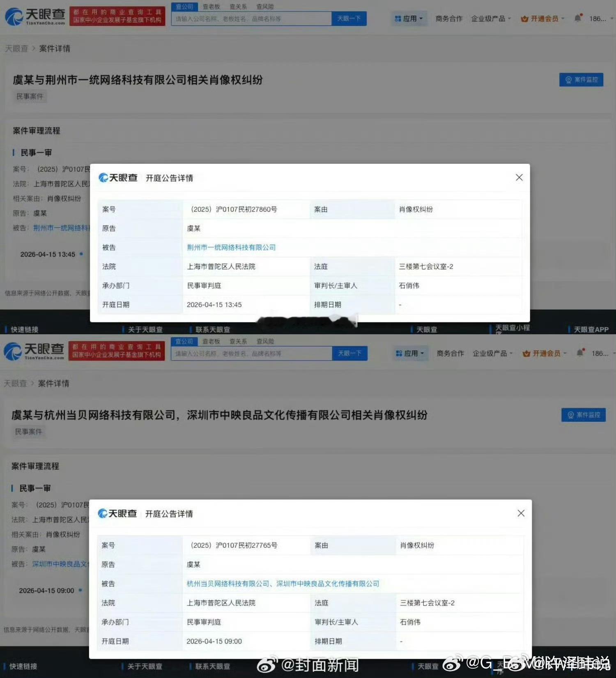The width and height of the screenshot is (616, 678).
Task: Expand 企业级产品 menu on the 荆州市一统 case page
Action: pyautogui.click(x=491, y=18)
